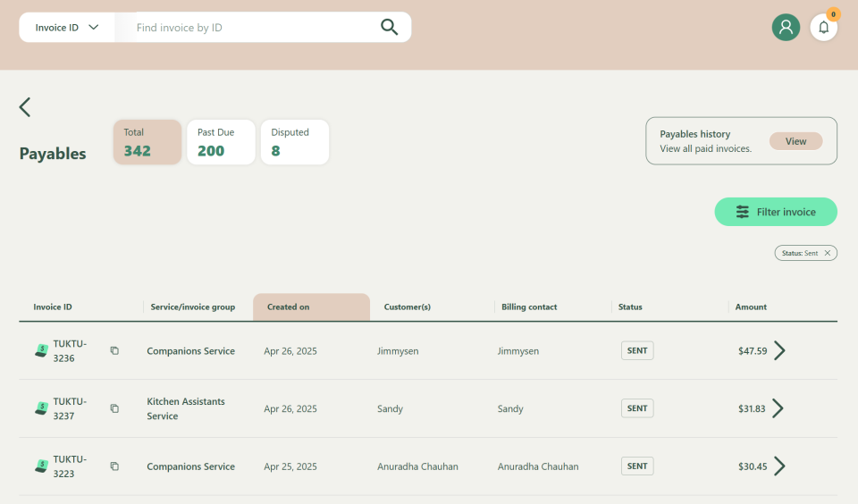Expand the $47.59 invoice row arrow
Screen dimensions: 858x504
[779, 350]
